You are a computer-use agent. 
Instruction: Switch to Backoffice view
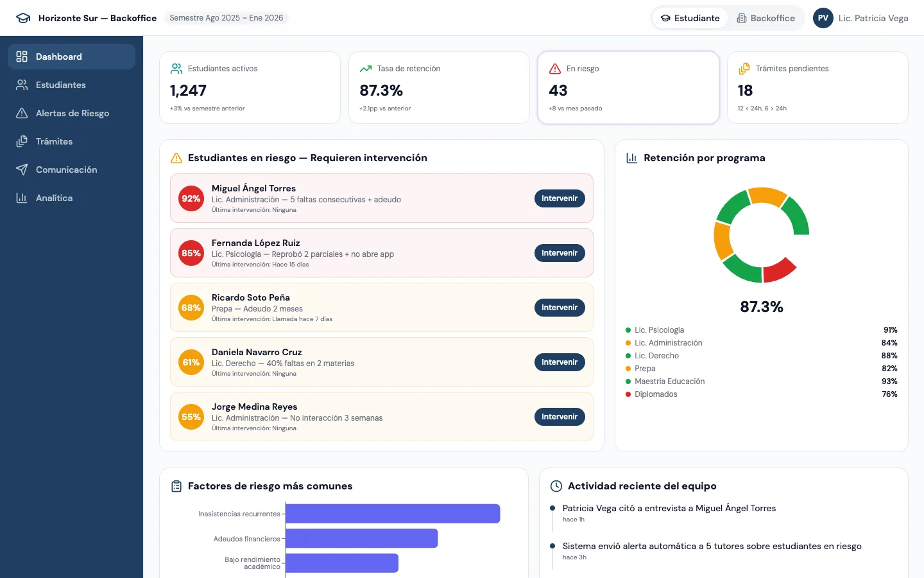tap(766, 18)
